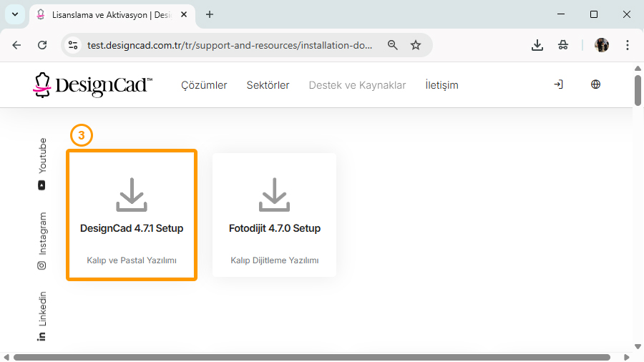
Task: Expand the tab search dropdown arrow
Action: tap(14, 14)
